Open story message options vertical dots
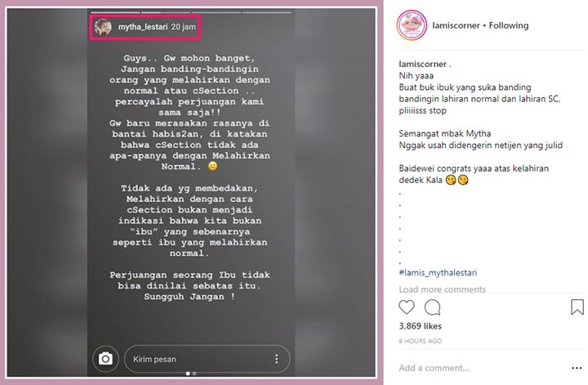Viewport: 588px width, 385px height. click(276, 359)
